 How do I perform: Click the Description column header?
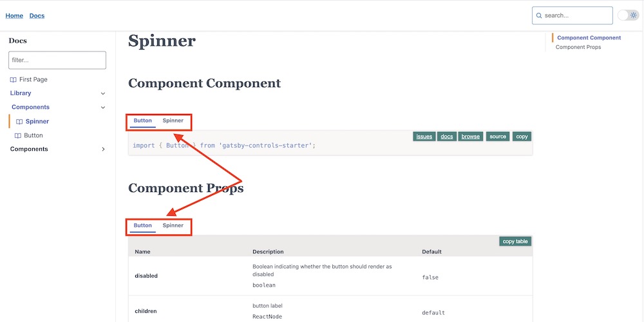[268, 252]
